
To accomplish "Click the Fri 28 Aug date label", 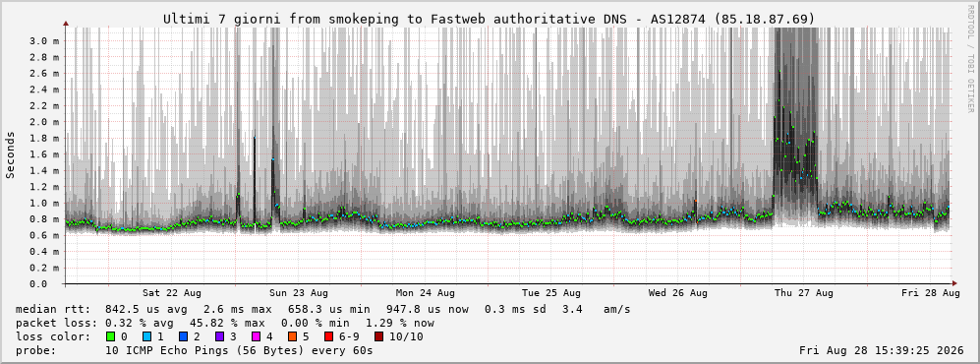I will (x=931, y=293).
